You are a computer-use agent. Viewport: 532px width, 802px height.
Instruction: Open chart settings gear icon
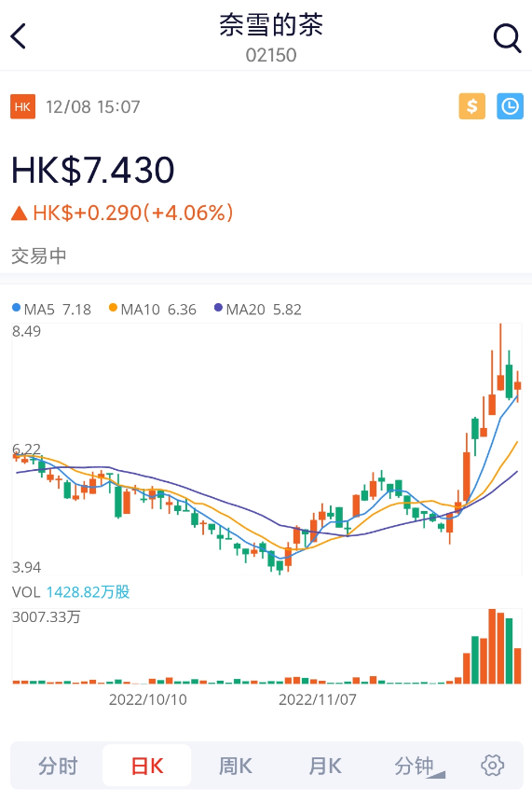coord(492,766)
